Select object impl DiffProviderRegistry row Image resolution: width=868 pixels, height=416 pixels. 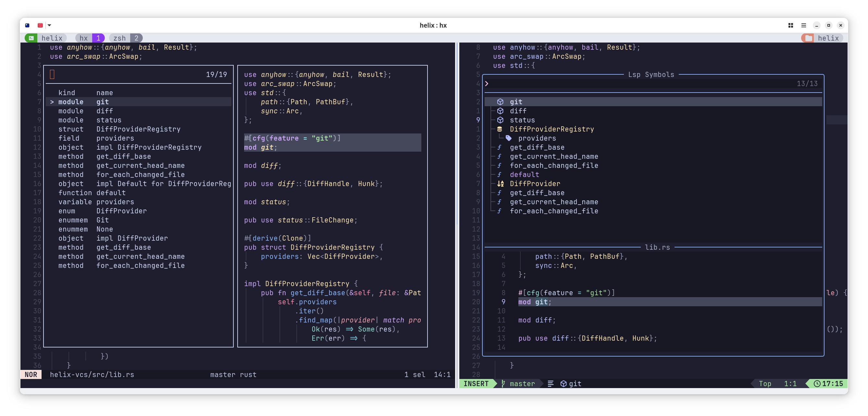(139, 147)
